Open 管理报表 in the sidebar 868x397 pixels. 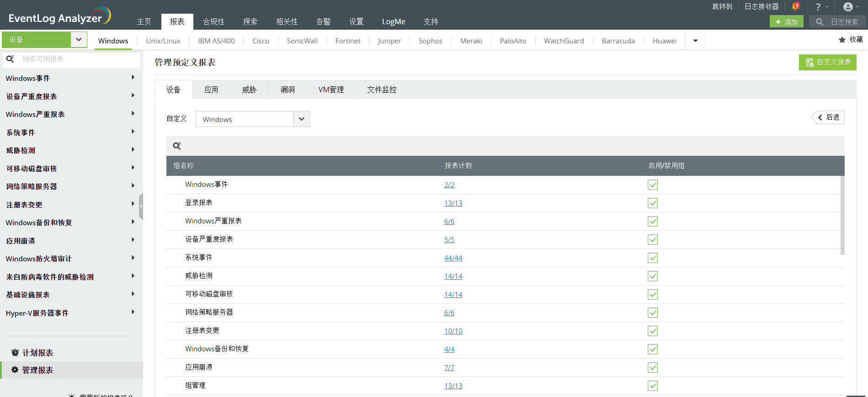click(71, 370)
